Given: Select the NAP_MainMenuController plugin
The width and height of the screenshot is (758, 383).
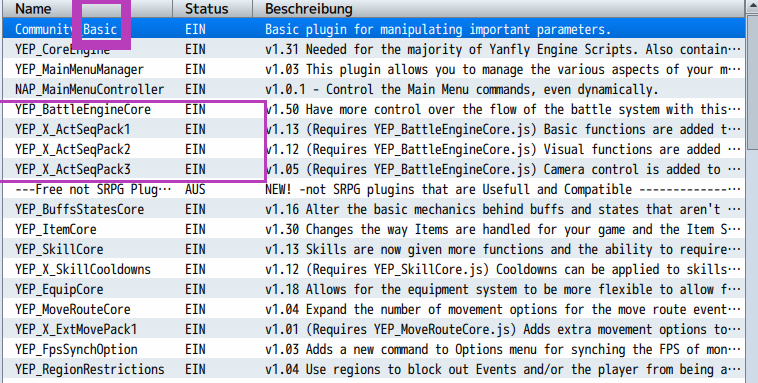Looking at the screenshot, I should (x=373, y=89).
